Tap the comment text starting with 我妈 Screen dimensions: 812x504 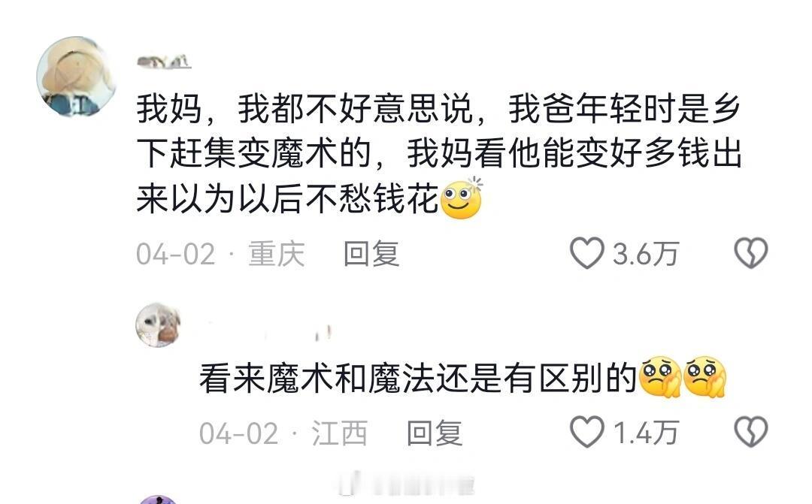click(439, 154)
